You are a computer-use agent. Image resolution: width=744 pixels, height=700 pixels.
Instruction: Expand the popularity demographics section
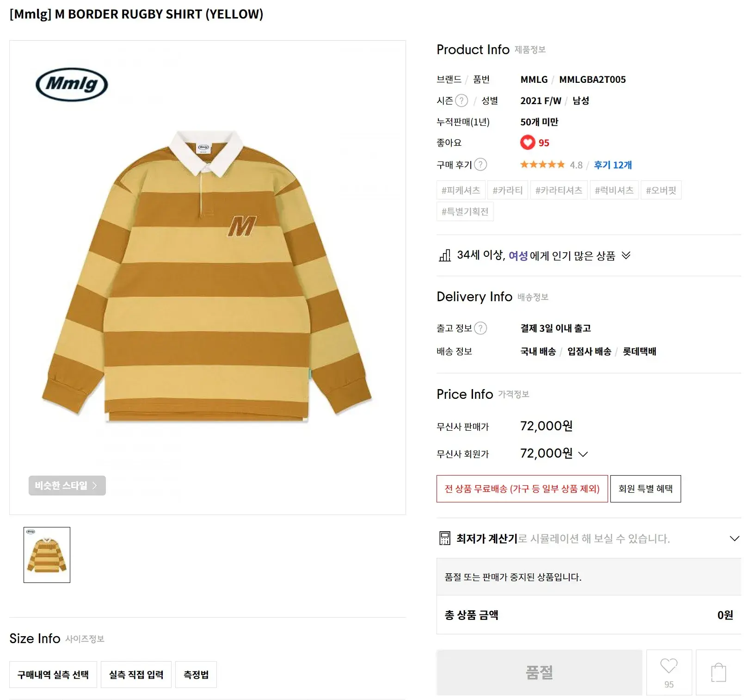(626, 255)
